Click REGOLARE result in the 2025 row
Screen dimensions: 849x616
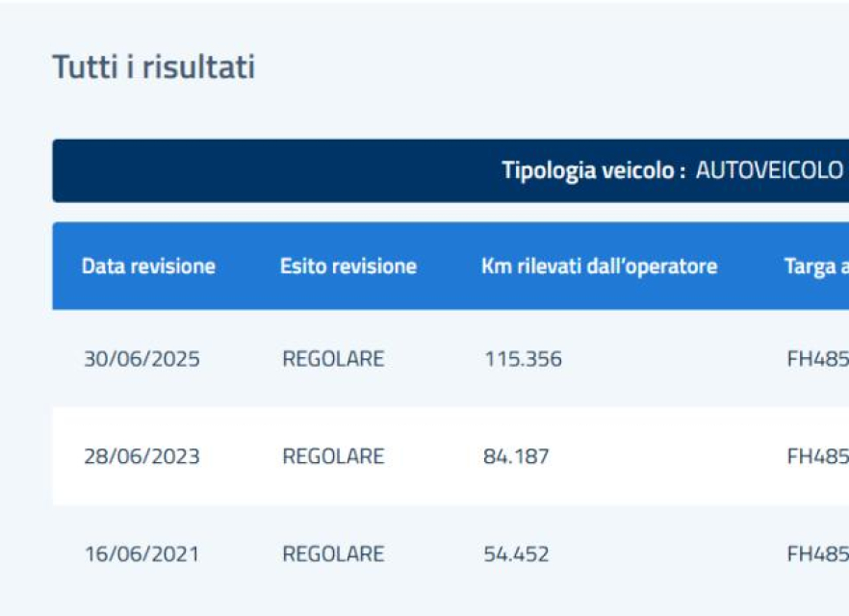(333, 359)
